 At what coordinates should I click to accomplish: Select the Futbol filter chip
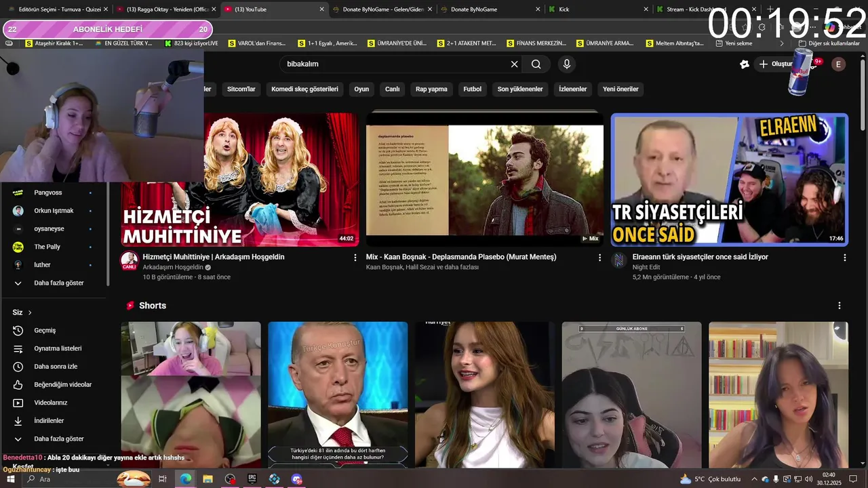[473, 89]
